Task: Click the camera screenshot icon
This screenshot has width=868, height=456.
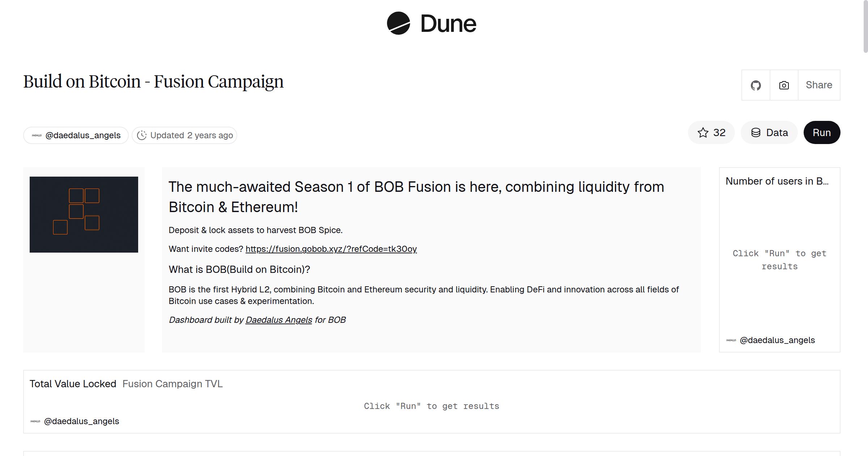Action: pyautogui.click(x=783, y=85)
